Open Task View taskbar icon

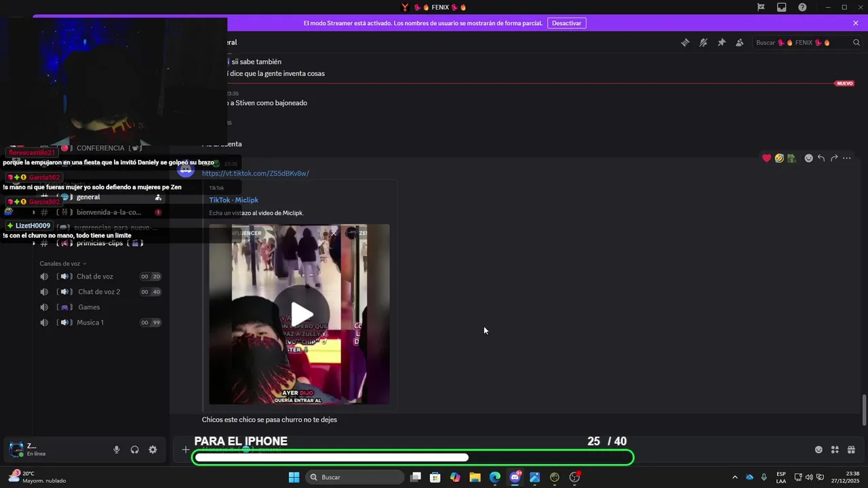(416, 477)
